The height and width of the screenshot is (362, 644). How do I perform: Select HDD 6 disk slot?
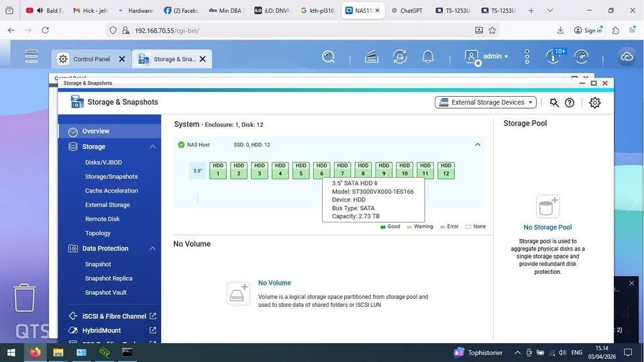click(321, 170)
